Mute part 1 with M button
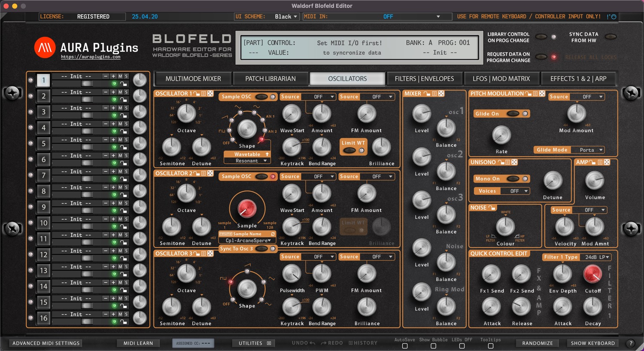Viewport: 644px width, 351px height. 120,76
